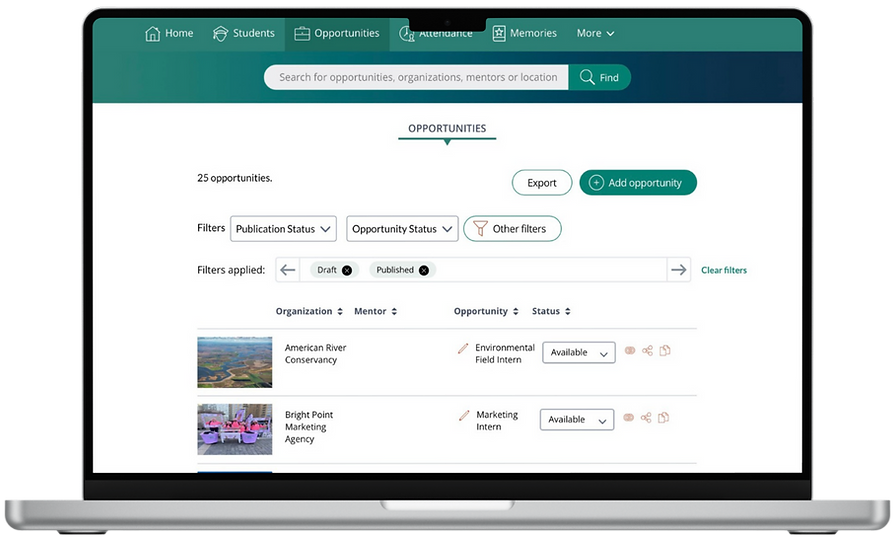Select the OPPORTUNITIES heading tab
This screenshot has width=896, height=551.
click(x=447, y=129)
